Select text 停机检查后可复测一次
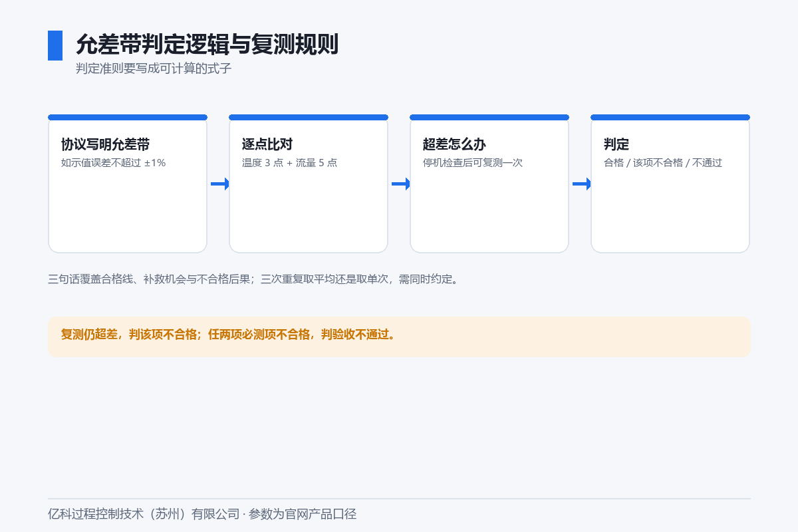This screenshot has height=532, width=798. (x=473, y=162)
